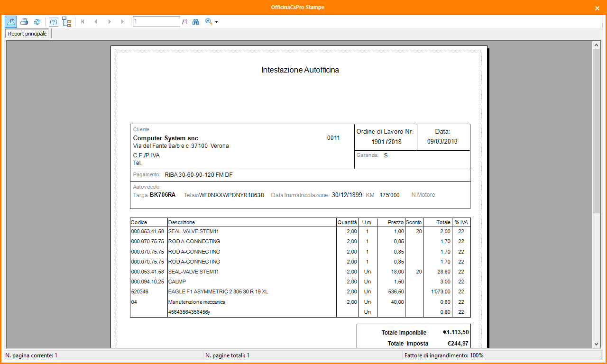Click the 'Sconto' column header
The image size is (607, 364).
(414, 222)
